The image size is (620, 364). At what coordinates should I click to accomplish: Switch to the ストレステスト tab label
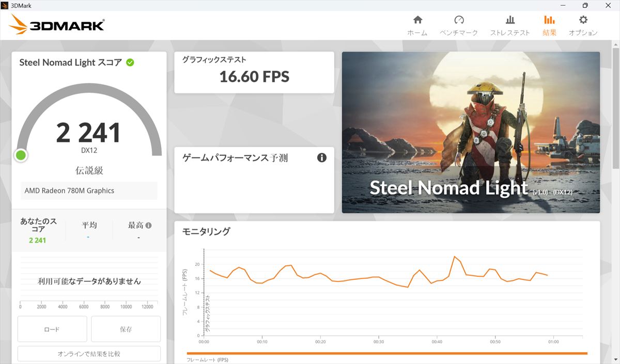510,33
